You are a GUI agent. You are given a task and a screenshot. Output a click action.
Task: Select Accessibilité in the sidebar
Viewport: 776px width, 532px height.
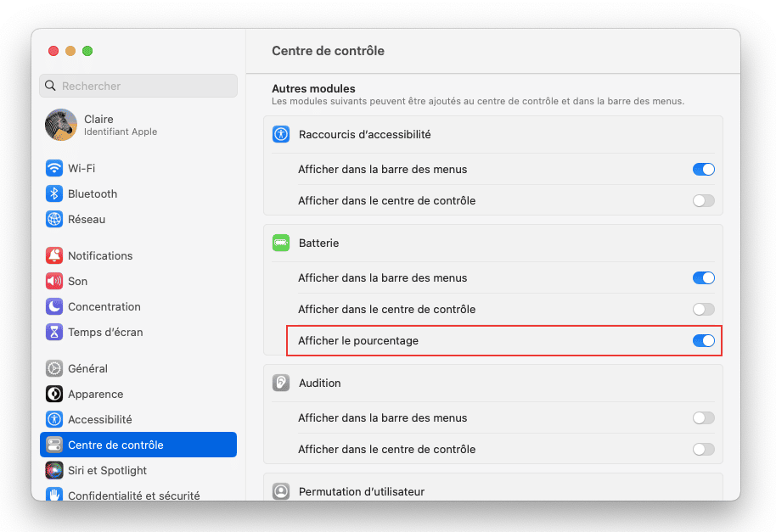(99, 419)
